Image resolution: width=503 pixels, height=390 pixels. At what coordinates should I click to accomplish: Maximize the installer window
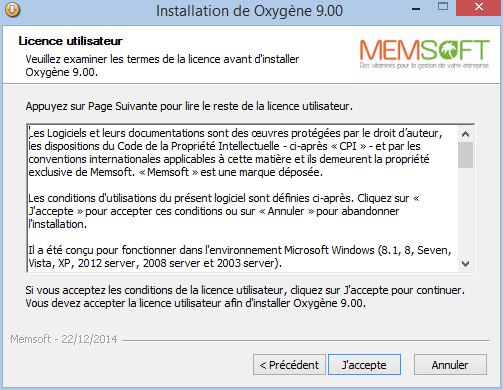click(443, 7)
